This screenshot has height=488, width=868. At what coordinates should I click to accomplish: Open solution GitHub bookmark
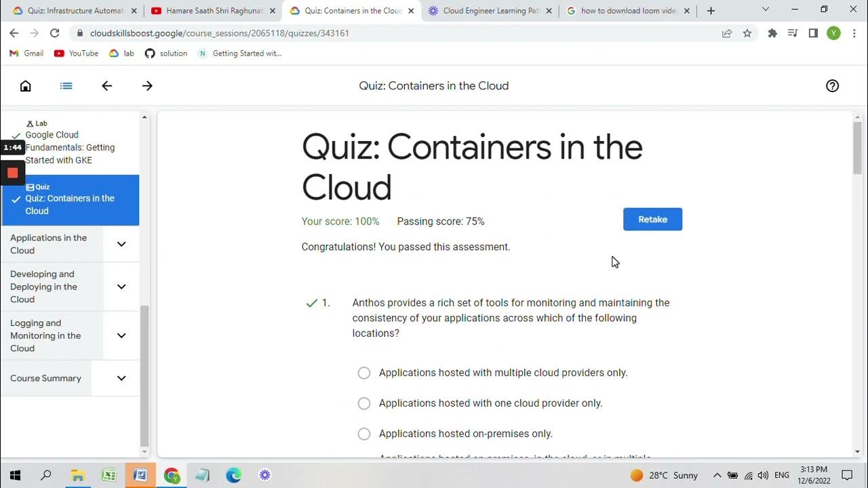pos(166,54)
